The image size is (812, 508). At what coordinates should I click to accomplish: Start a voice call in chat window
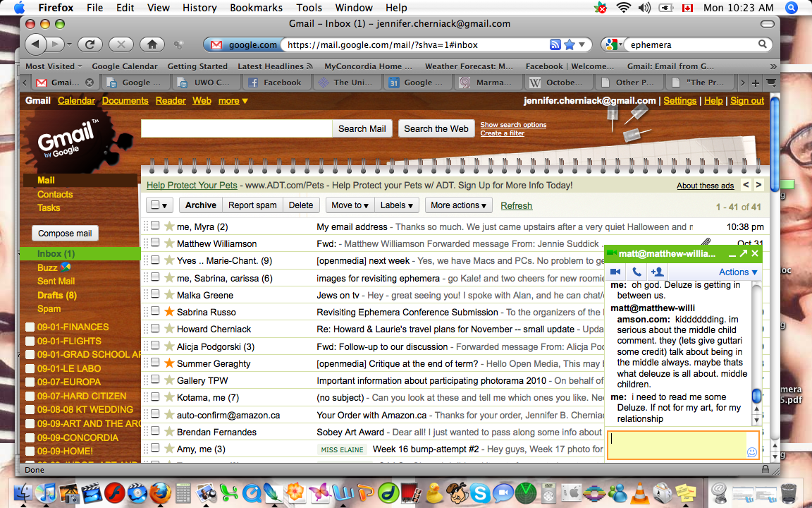click(636, 272)
